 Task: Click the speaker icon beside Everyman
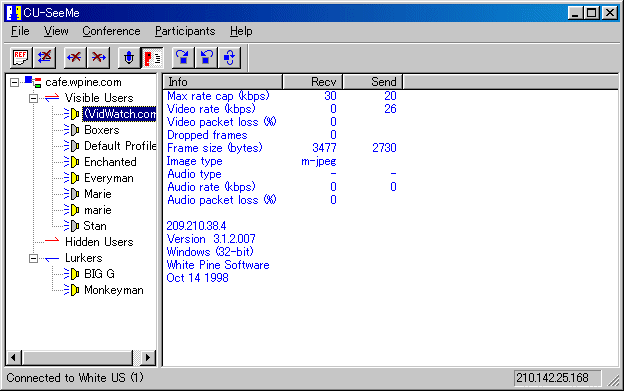(72, 178)
